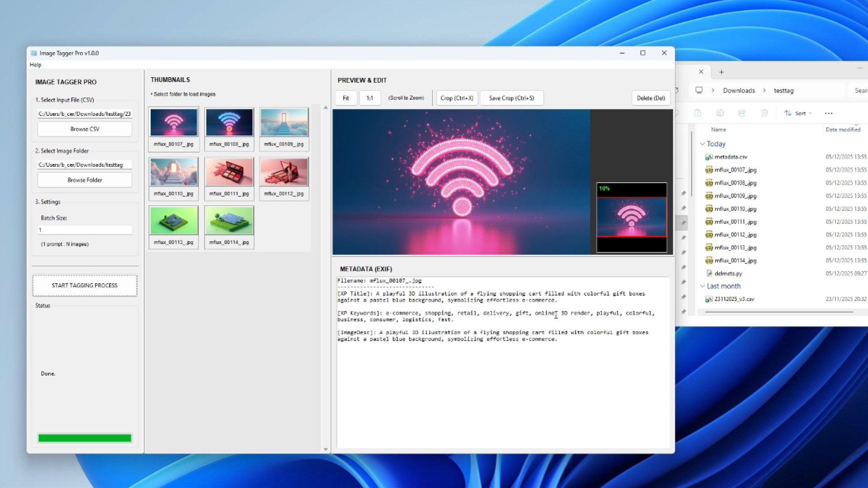Image resolution: width=868 pixels, height=488 pixels.
Task: Click the delmeta.py file icon
Action: pos(709,273)
